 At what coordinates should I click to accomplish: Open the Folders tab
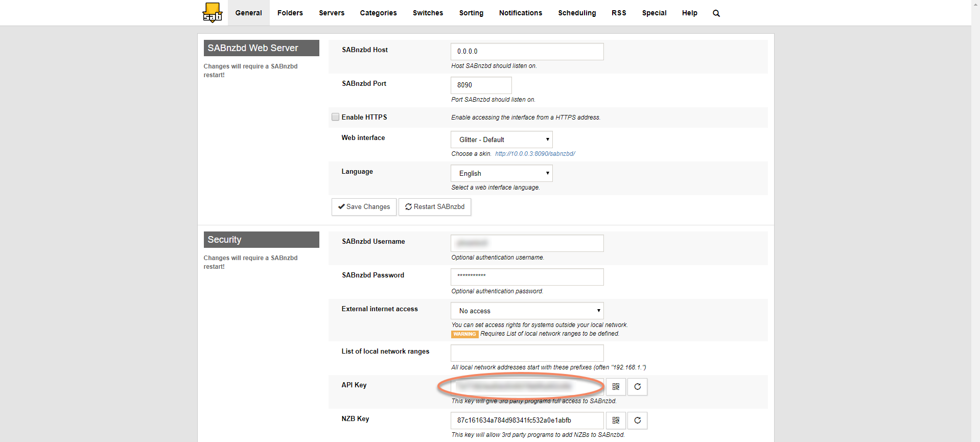click(x=290, y=13)
